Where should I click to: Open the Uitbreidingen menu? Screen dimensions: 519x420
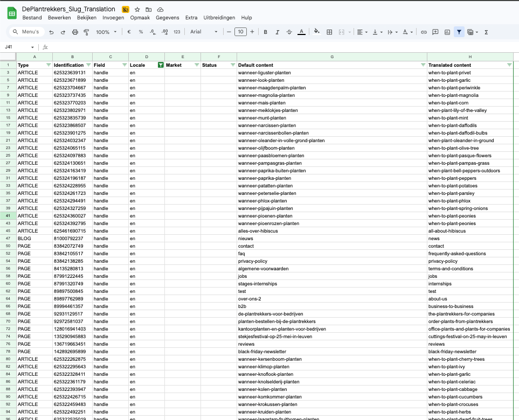click(x=219, y=18)
